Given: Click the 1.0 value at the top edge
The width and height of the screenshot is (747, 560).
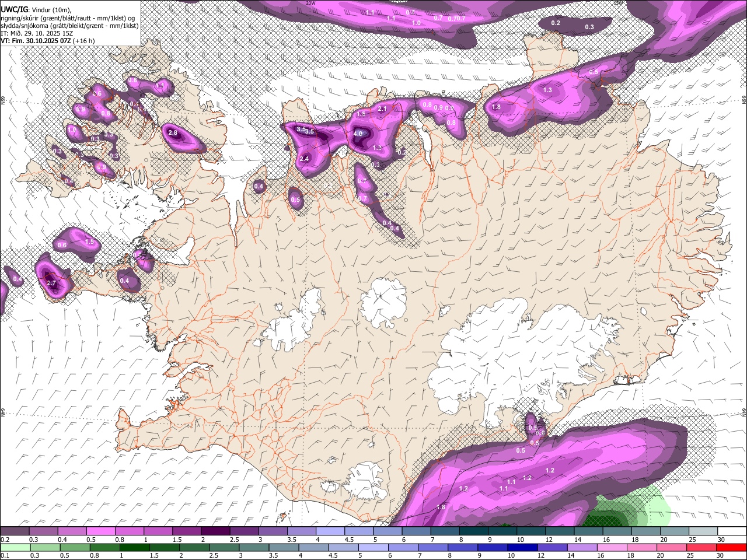Looking at the screenshot, I should [x=416, y=23].
